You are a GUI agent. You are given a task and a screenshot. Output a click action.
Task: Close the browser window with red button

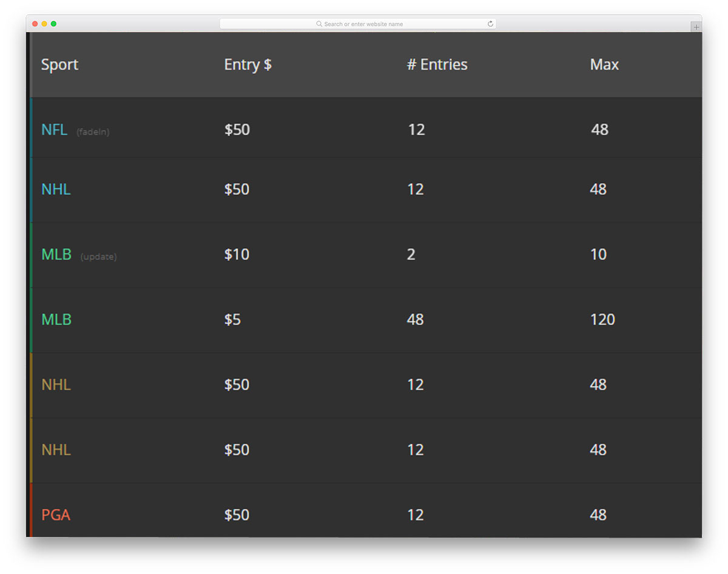click(x=35, y=24)
